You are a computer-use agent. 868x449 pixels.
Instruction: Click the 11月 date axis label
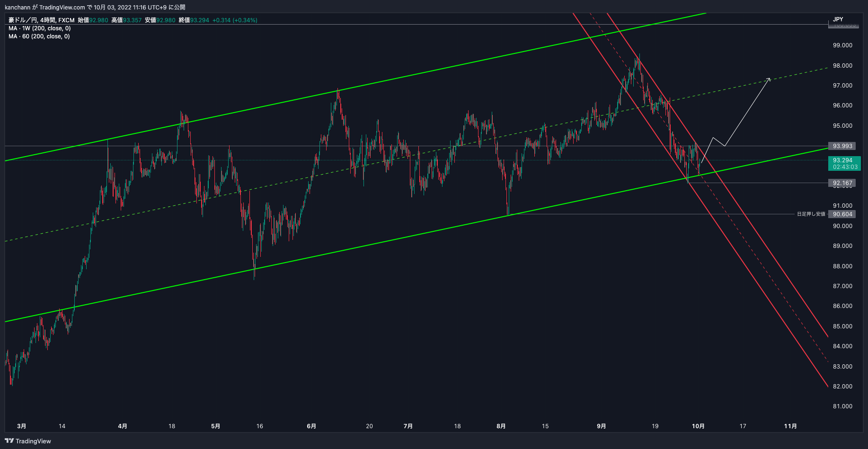790,426
